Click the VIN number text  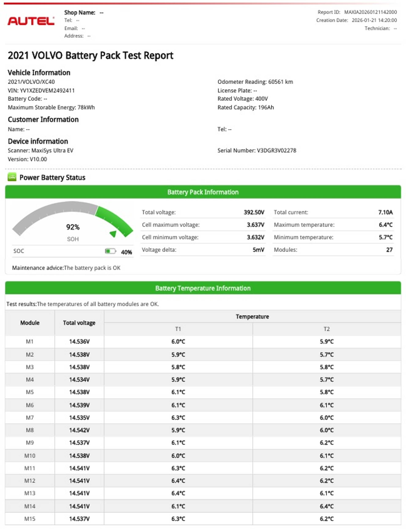click(41, 90)
